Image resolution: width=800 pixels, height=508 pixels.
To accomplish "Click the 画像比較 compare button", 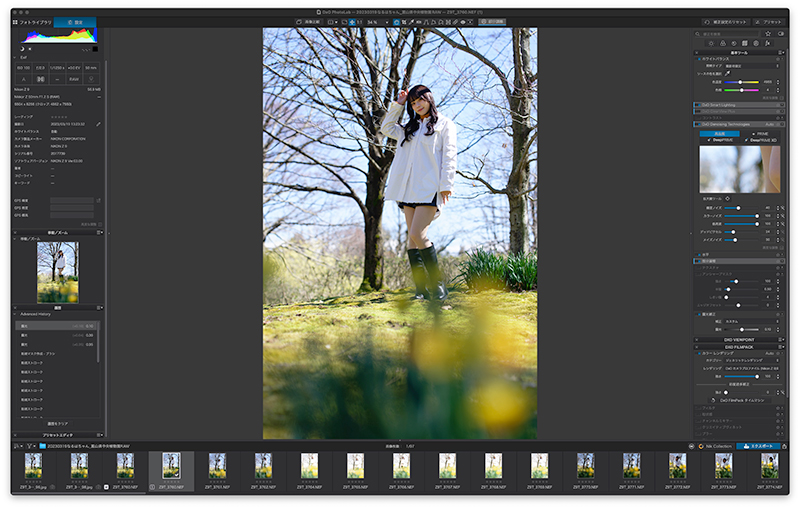I will (308, 22).
